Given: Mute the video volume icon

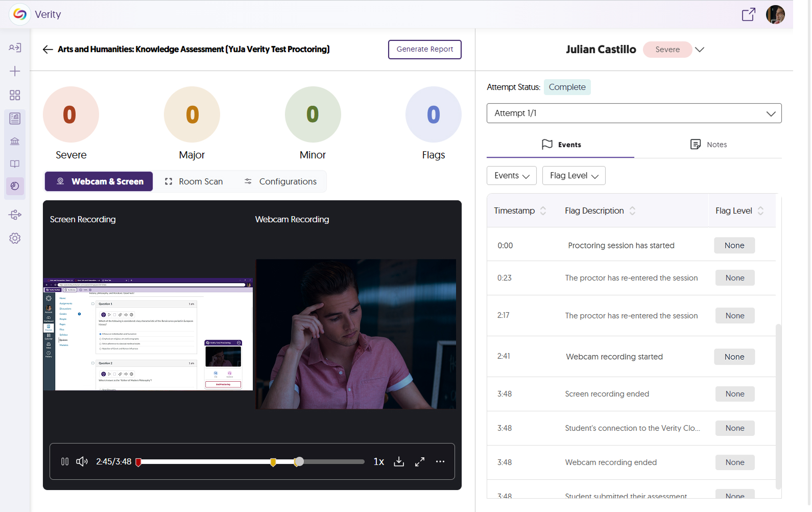Looking at the screenshot, I should (x=82, y=461).
